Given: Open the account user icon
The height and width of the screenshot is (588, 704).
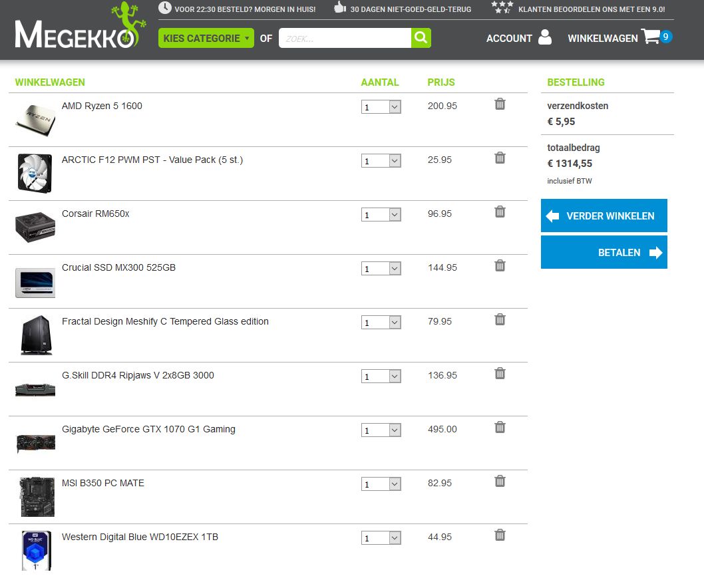Looking at the screenshot, I should pos(544,37).
